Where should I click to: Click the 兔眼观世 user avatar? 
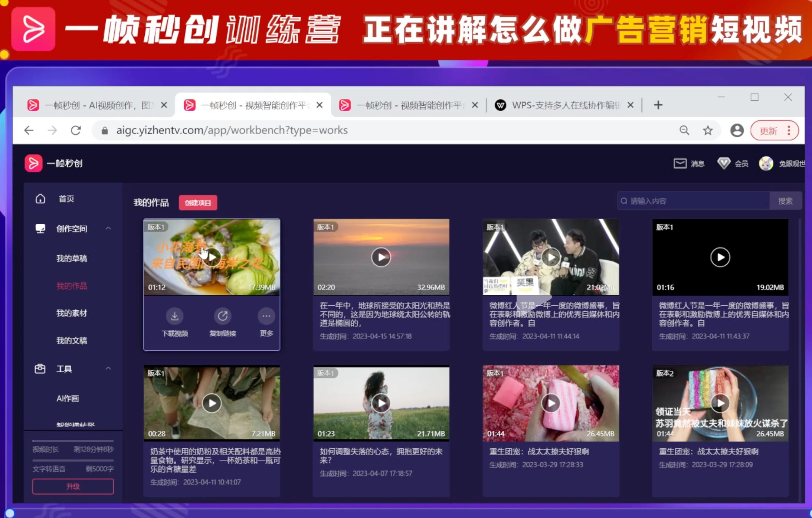click(x=765, y=163)
